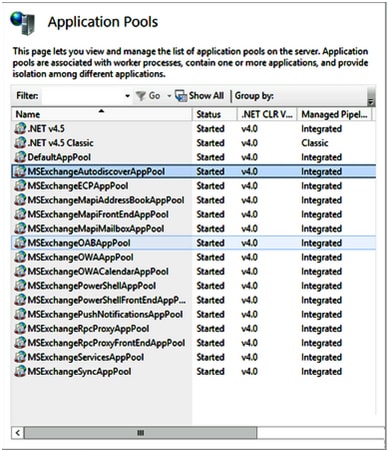Select the .NET v4.5 Classic name text
The width and height of the screenshot is (390, 450).
tap(60, 143)
